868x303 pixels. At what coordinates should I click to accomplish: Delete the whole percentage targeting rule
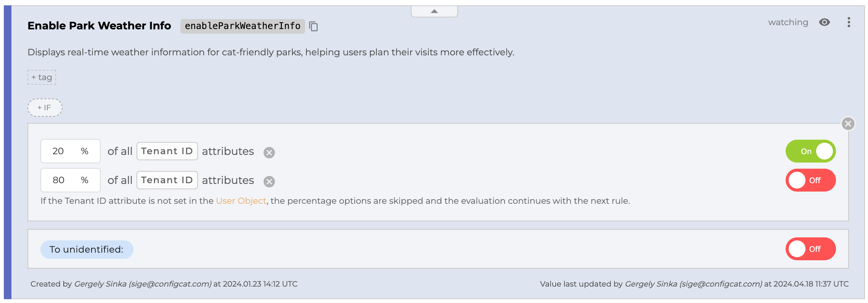pos(848,124)
